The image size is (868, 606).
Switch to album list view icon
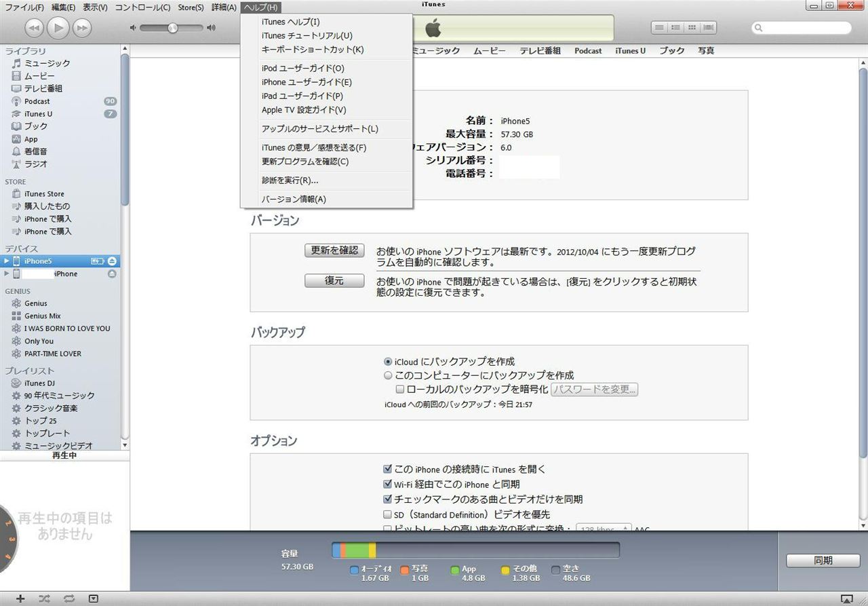tap(675, 28)
